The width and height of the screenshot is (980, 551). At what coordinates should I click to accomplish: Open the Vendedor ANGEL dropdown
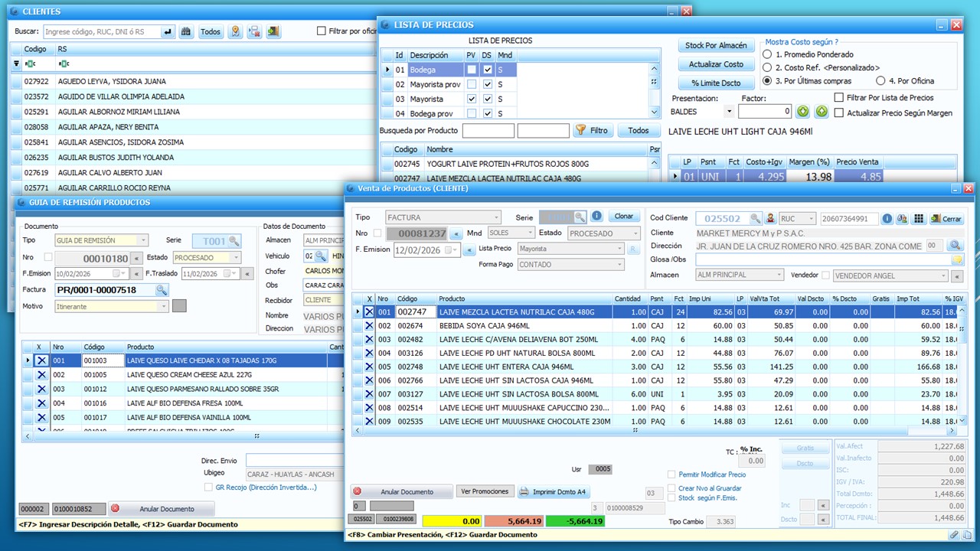pyautogui.click(x=943, y=275)
